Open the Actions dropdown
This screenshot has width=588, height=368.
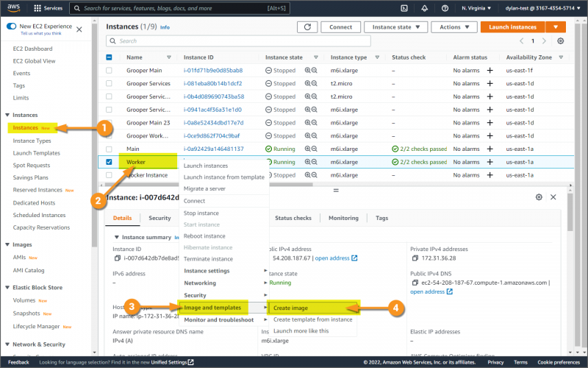pos(454,27)
